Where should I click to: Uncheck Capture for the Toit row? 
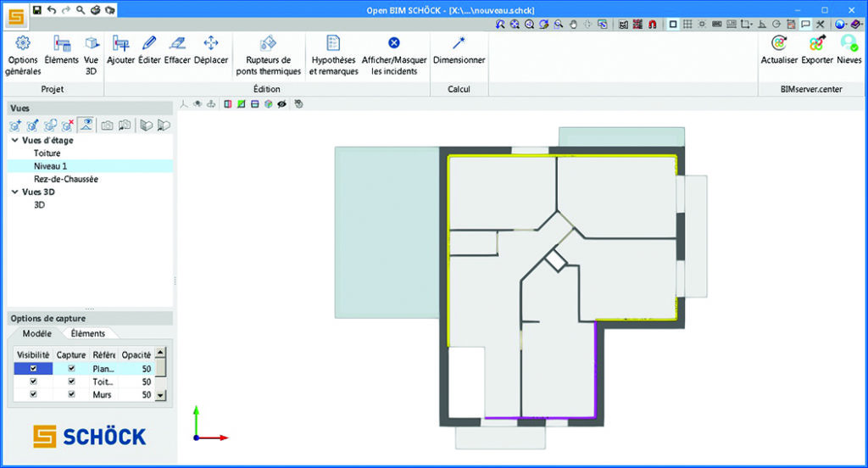tap(71, 381)
